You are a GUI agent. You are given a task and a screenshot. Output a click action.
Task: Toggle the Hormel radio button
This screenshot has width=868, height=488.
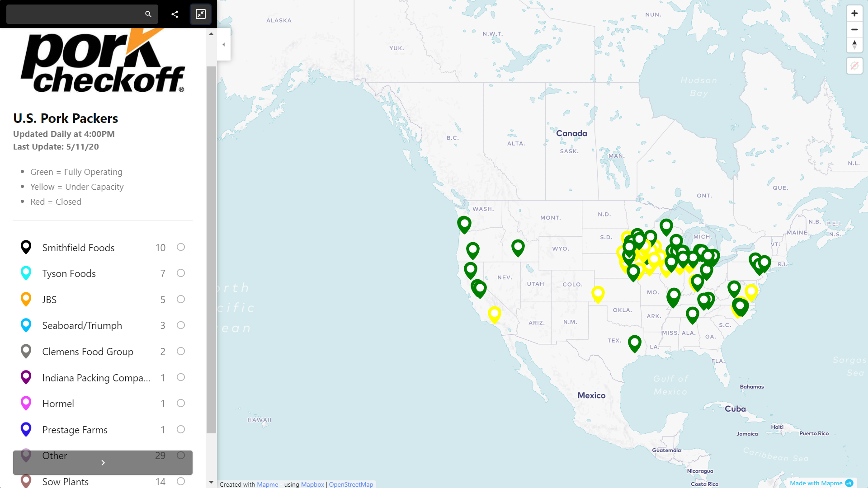(x=181, y=403)
